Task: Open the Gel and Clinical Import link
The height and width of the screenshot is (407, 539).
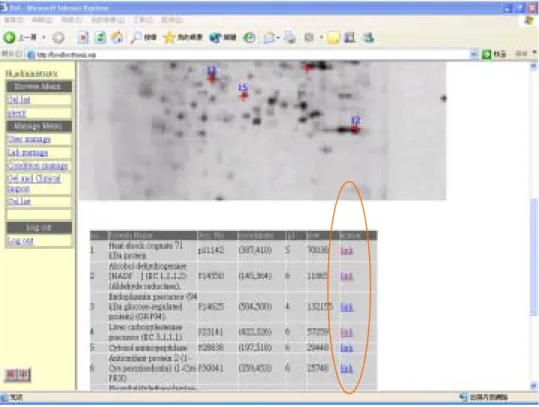Action: click(34, 184)
